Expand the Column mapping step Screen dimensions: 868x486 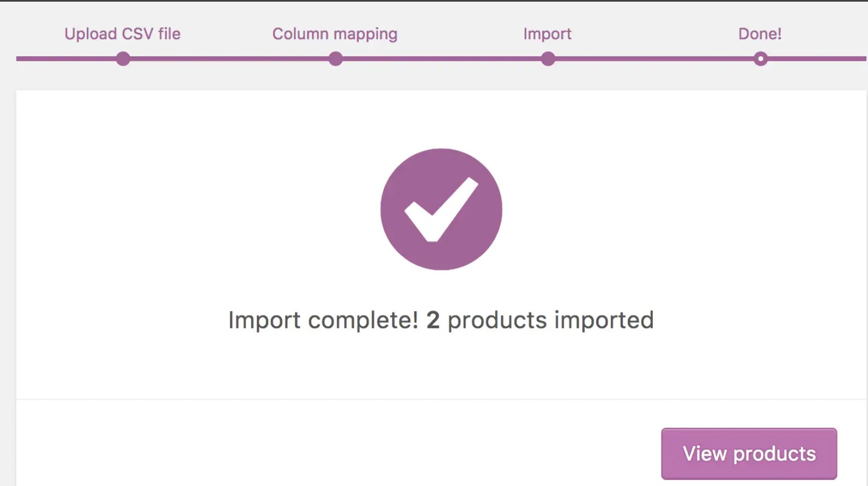pos(335,34)
